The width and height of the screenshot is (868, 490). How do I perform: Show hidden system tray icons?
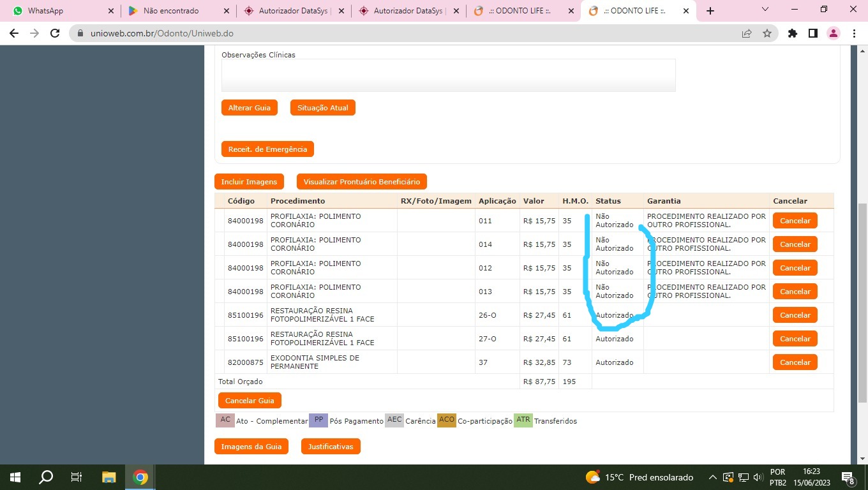click(x=712, y=477)
